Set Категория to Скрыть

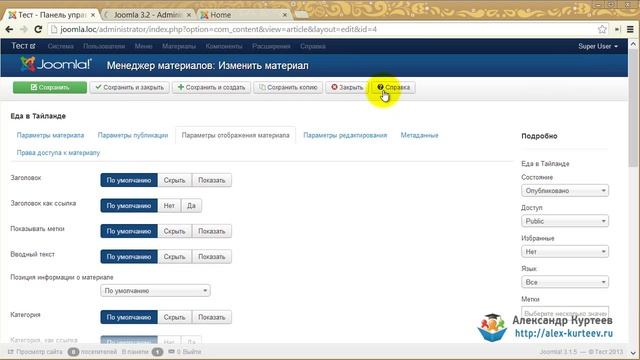click(174, 317)
